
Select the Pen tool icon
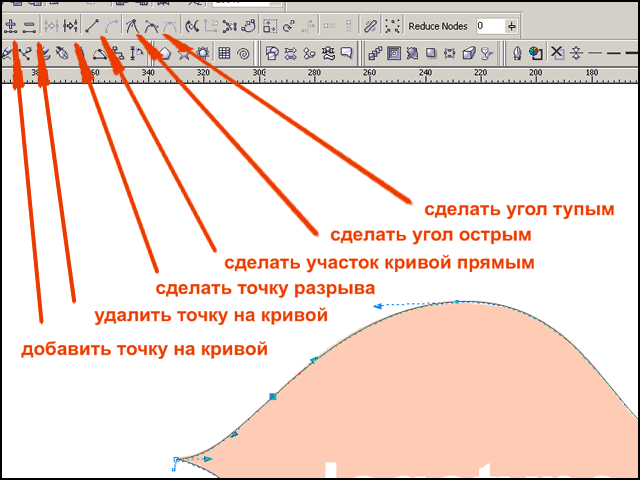point(62,53)
